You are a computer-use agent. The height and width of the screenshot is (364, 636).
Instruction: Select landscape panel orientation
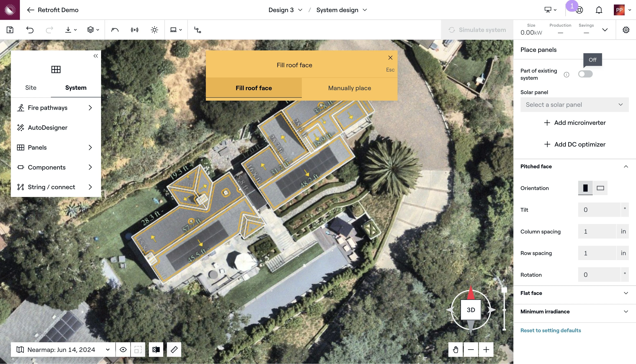point(600,188)
